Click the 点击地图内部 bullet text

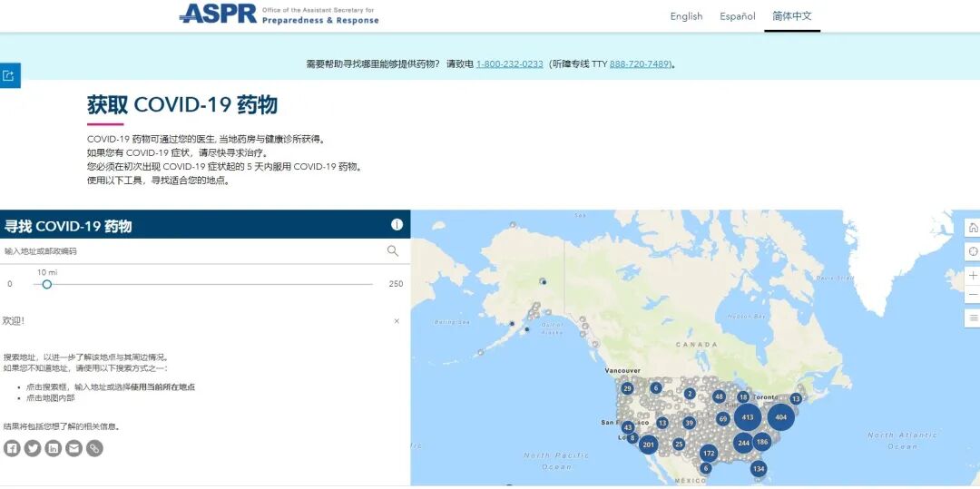51,397
